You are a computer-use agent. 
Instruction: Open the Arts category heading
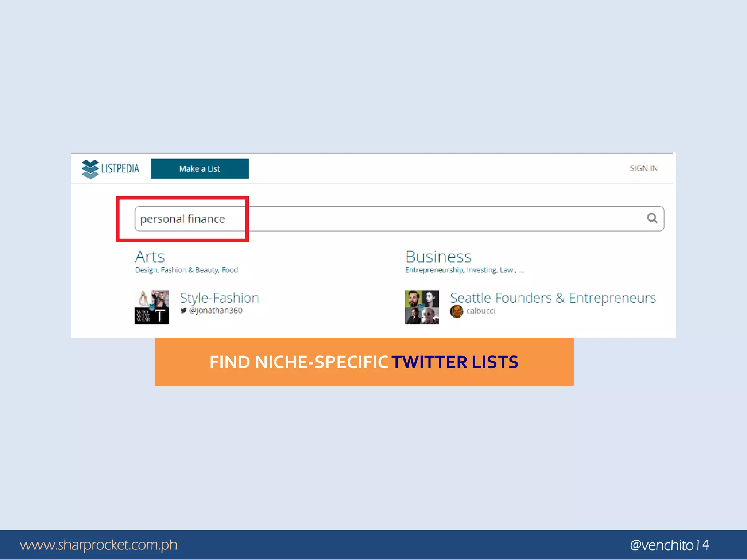click(x=150, y=257)
